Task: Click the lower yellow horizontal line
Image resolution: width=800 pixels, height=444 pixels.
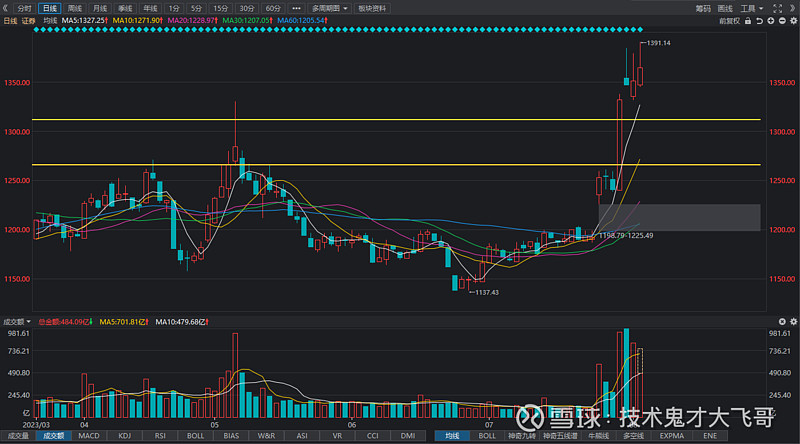Action: point(396,165)
